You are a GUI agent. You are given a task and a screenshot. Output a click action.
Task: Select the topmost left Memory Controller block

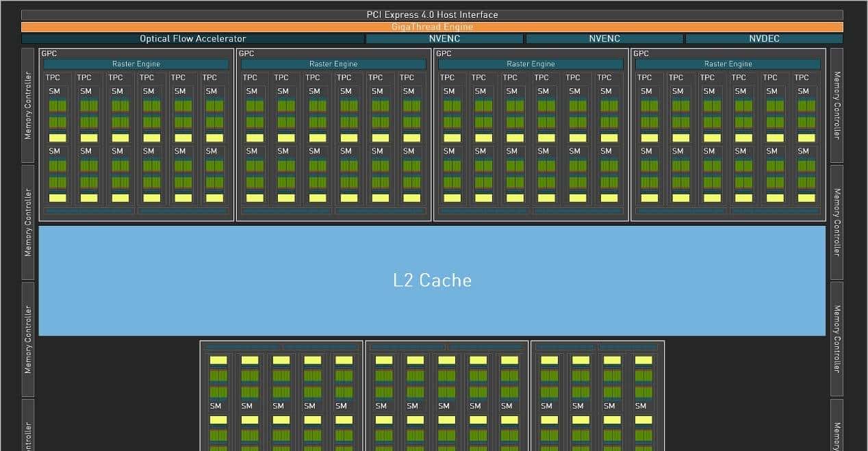pyautogui.click(x=28, y=105)
